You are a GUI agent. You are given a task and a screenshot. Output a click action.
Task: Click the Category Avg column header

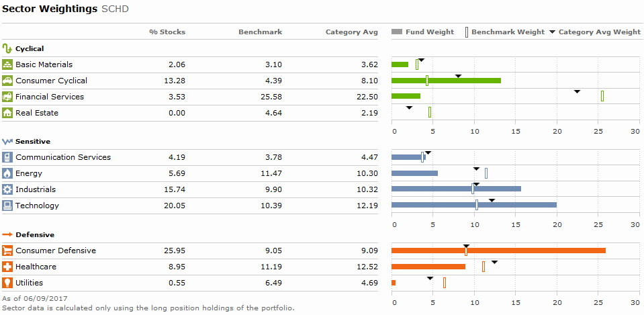[352, 32]
